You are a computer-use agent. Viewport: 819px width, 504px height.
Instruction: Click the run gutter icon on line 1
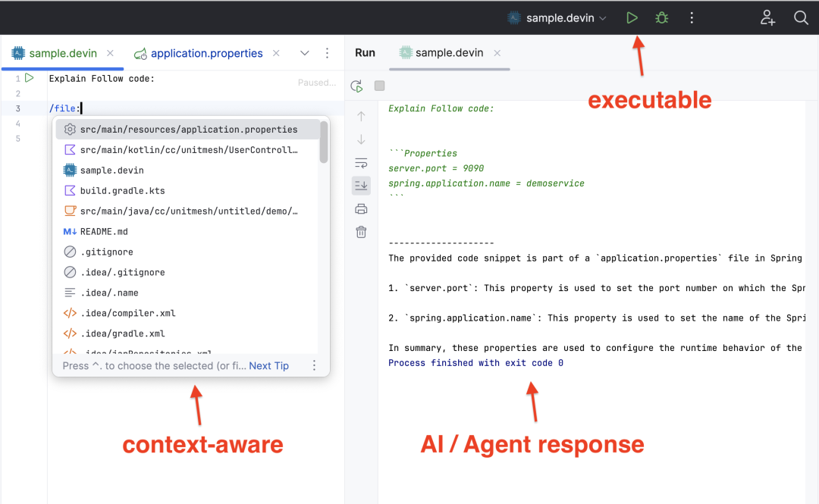point(30,78)
